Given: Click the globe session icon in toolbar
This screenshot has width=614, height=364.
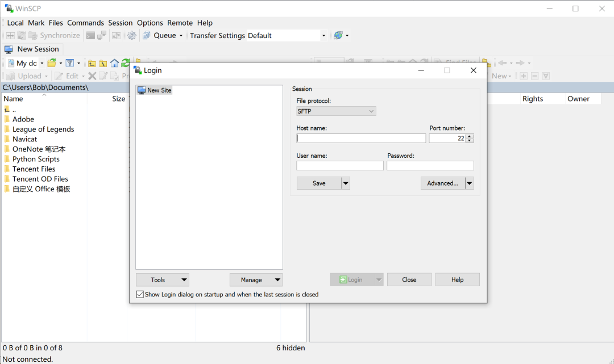Looking at the screenshot, I should tap(338, 36).
